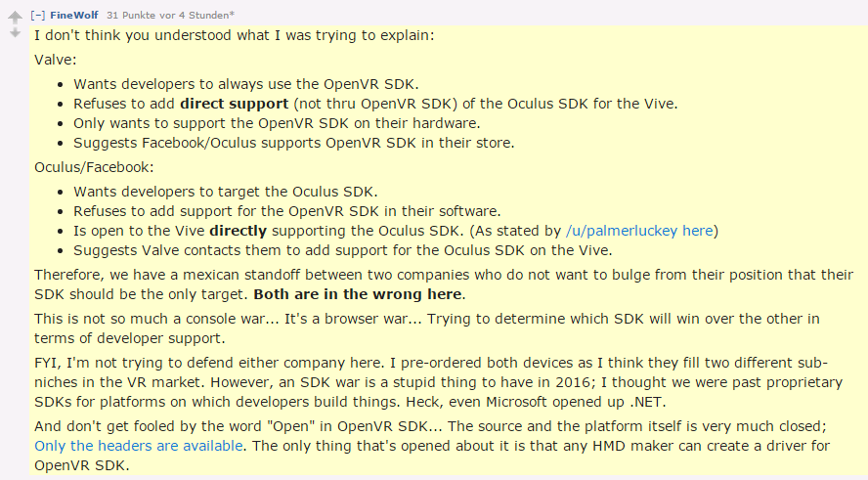Click bullet "Wants developers to target the Oculus SDK"
868x480 pixels.
225,193
